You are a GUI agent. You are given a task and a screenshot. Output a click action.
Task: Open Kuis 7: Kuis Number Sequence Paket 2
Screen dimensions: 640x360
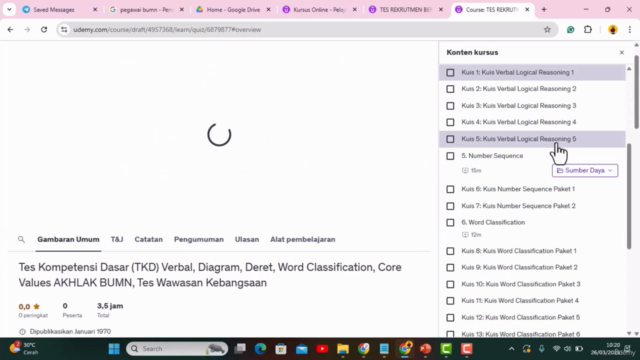click(518, 206)
